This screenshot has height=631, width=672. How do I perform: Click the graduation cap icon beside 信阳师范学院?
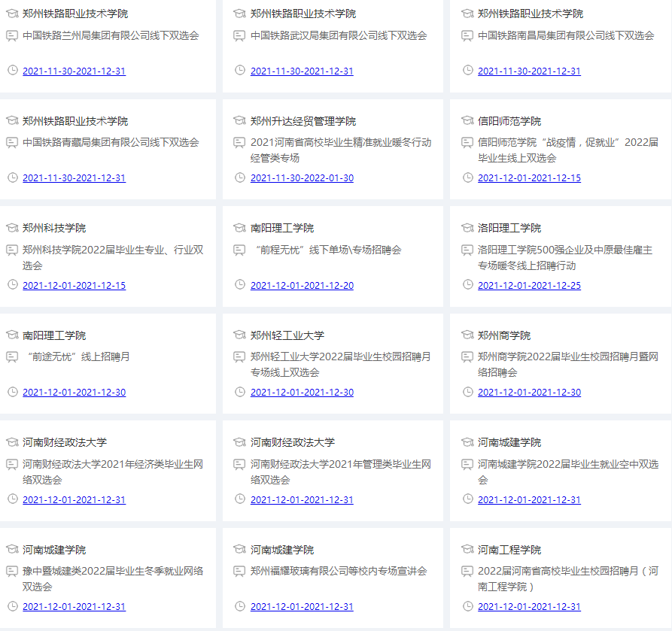click(467, 120)
